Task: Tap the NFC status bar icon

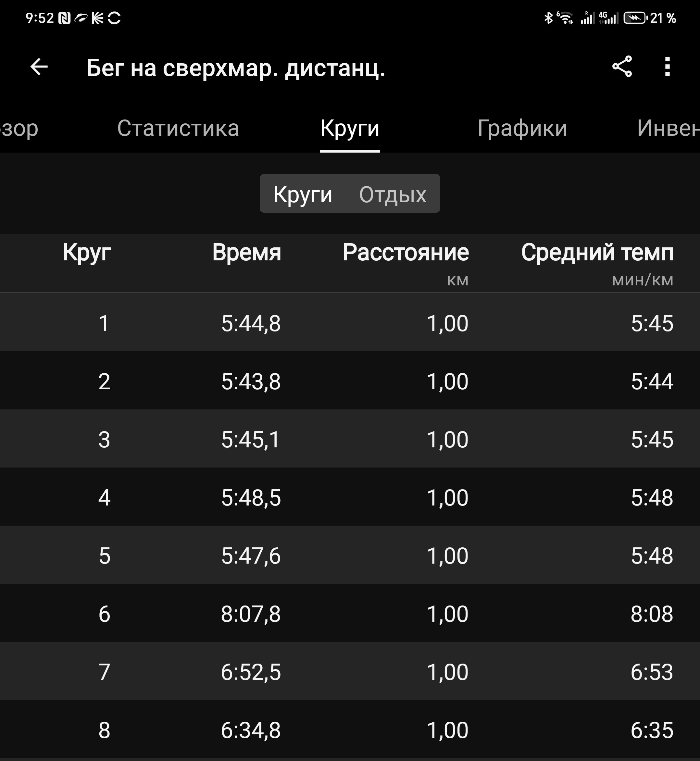Action: click(64, 18)
